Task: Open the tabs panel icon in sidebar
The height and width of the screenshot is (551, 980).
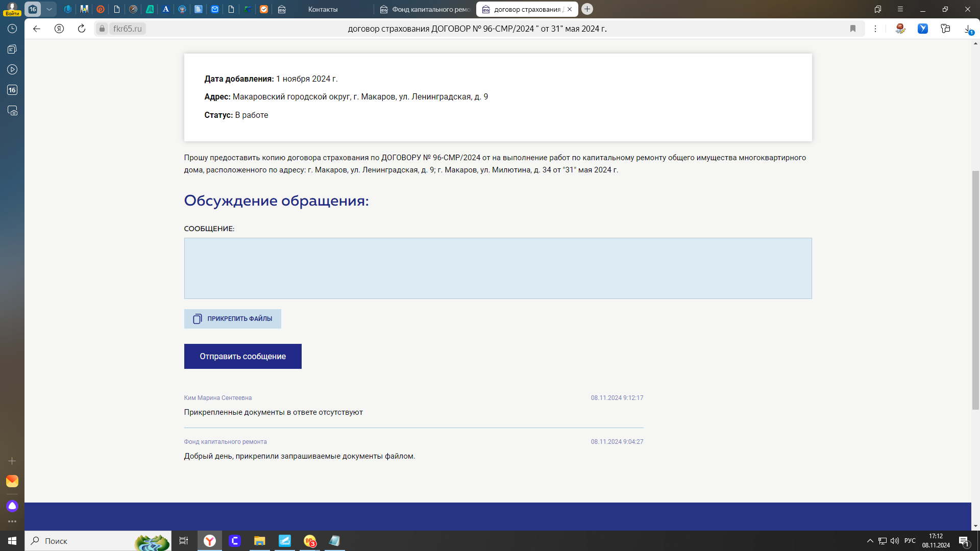Action: click(12, 49)
